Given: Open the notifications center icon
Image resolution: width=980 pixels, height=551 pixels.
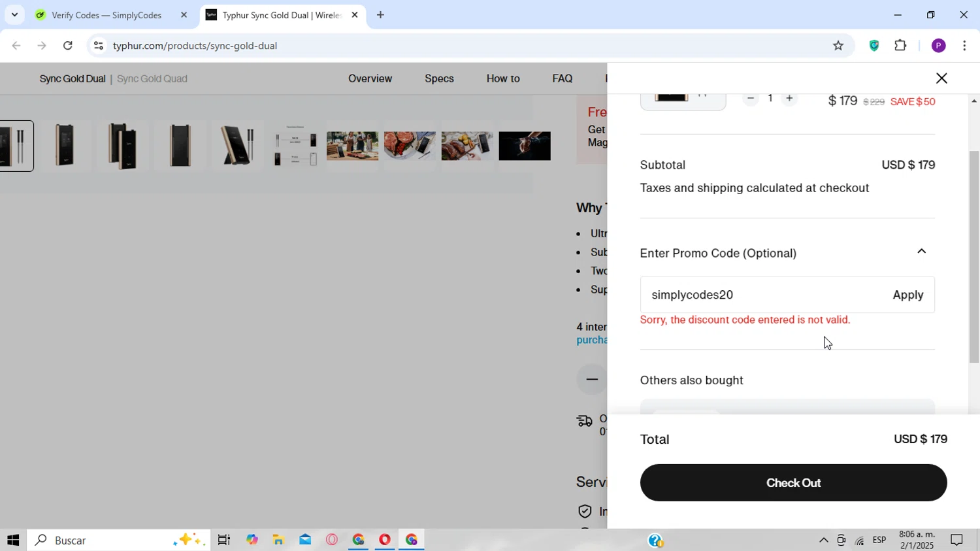Looking at the screenshot, I should (956, 540).
